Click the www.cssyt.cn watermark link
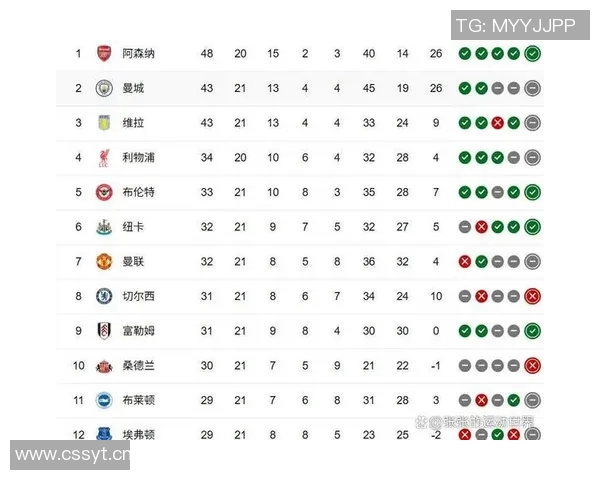The image size is (600, 480). click(72, 456)
